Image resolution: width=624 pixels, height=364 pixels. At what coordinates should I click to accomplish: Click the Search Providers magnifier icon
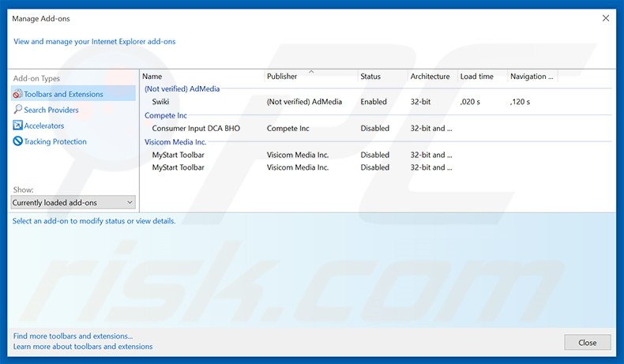coord(17,110)
